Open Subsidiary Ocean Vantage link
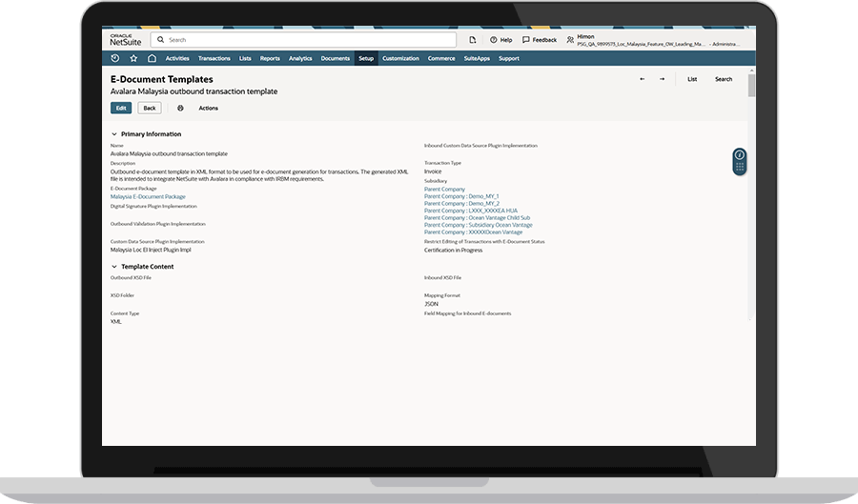The height and width of the screenshot is (504, 858). coord(479,225)
